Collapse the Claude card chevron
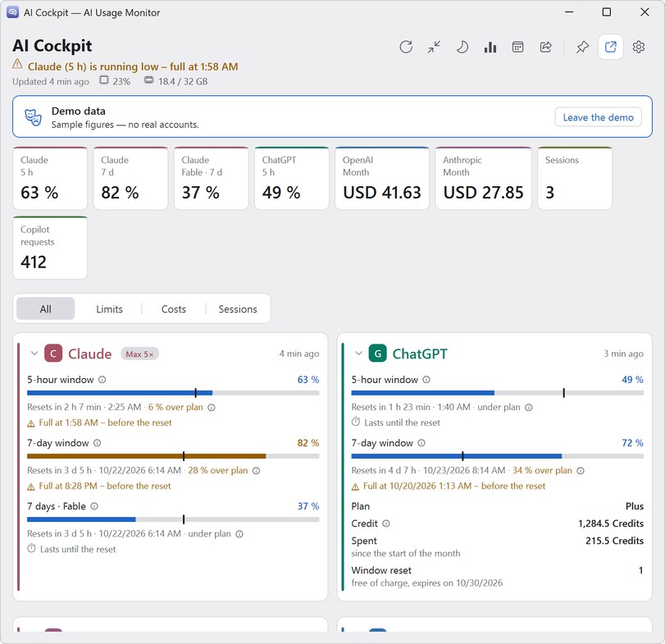665x644 pixels. click(34, 353)
